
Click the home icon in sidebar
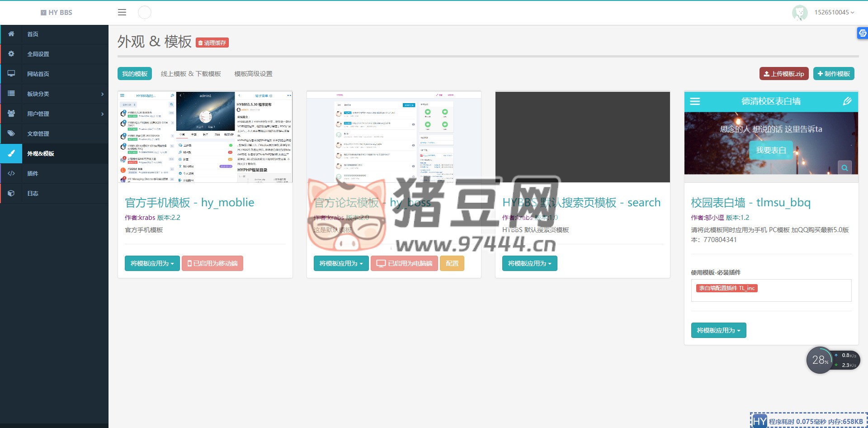[x=11, y=34]
